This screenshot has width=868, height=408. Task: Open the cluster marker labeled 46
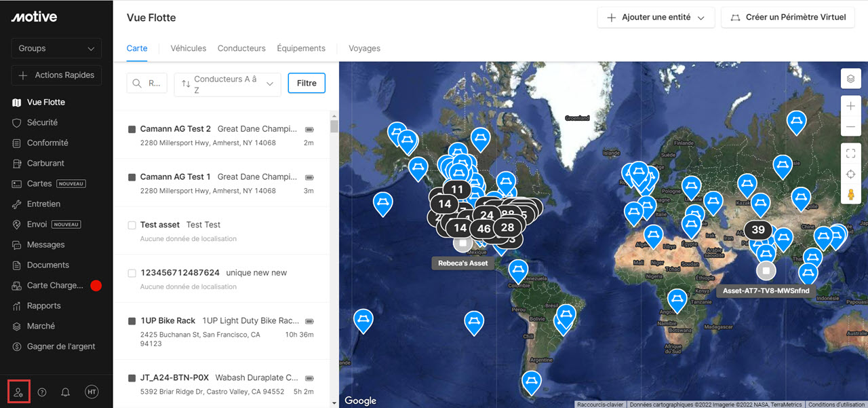tap(484, 229)
